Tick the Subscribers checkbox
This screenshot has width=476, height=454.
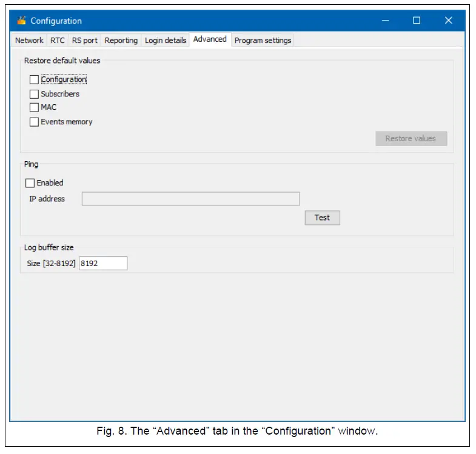coord(34,94)
